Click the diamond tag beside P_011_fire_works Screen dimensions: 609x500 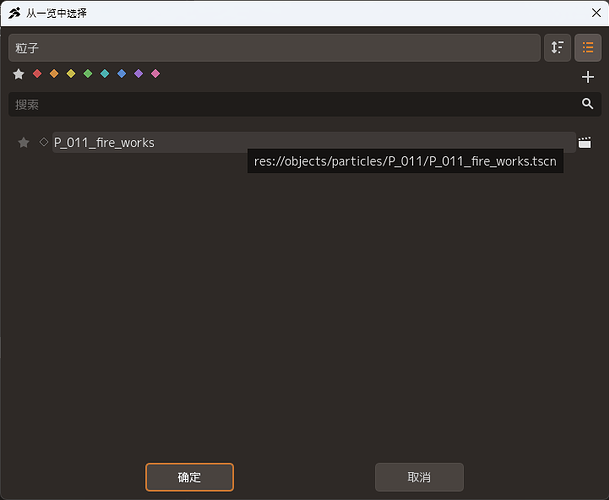pyautogui.click(x=44, y=142)
